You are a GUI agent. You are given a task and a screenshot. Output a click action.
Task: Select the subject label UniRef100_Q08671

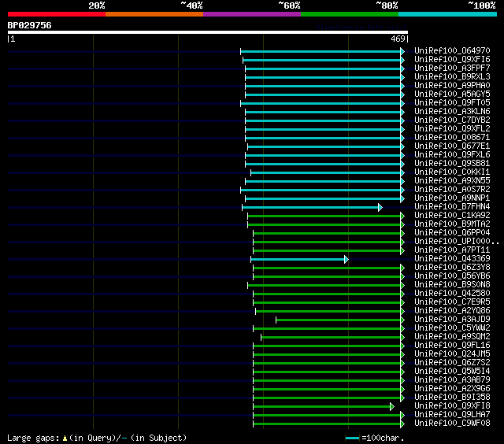[x=452, y=138]
